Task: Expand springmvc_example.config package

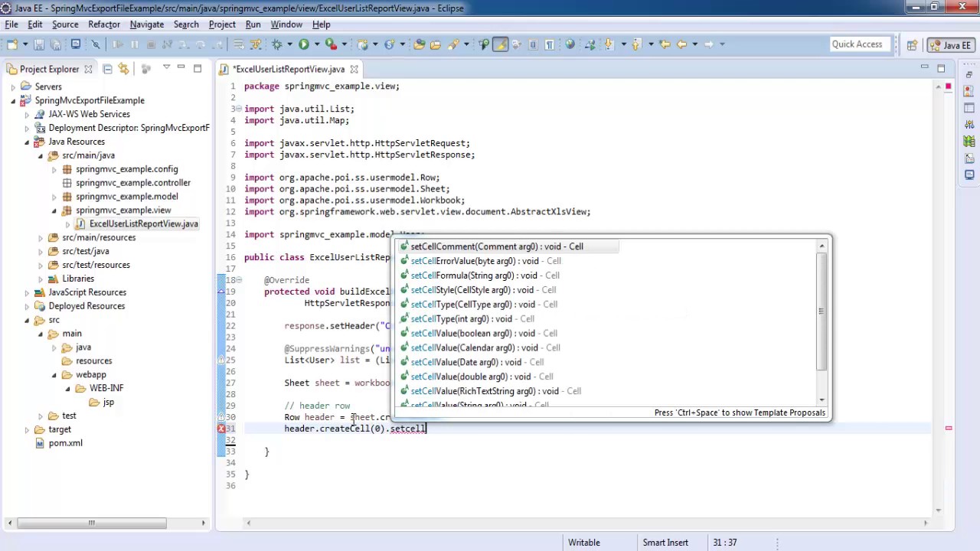Action: (x=54, y=170)
